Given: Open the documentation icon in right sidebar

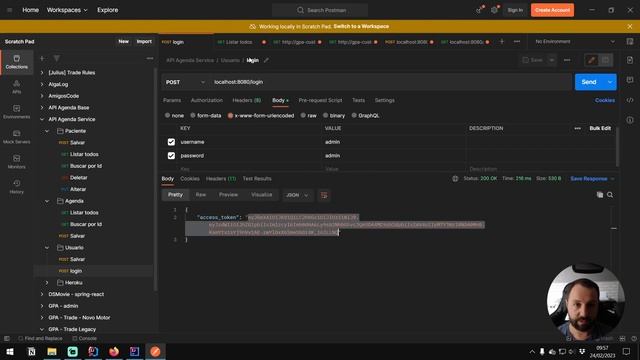Looking at the screenshot, I should (630, 60).
